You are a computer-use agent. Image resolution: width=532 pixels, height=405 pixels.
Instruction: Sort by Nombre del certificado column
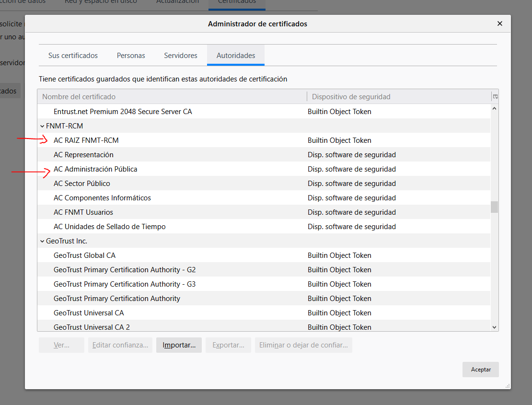172,97
